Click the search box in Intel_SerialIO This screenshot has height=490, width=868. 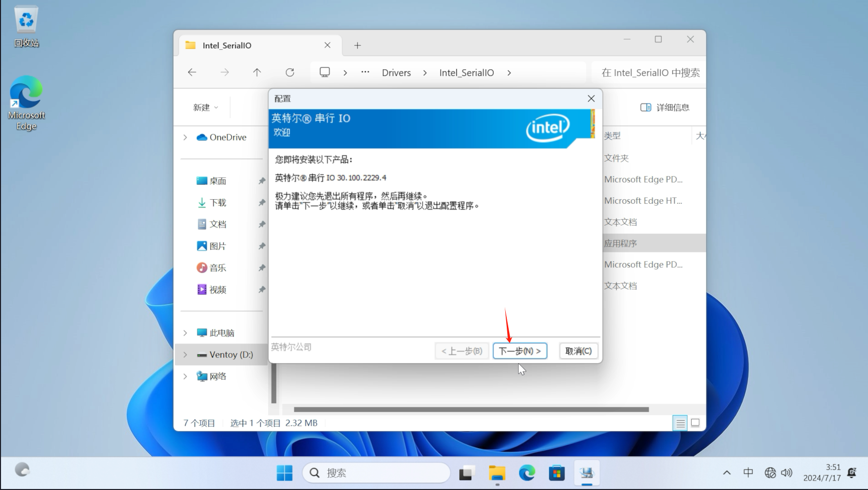point(648,73)
